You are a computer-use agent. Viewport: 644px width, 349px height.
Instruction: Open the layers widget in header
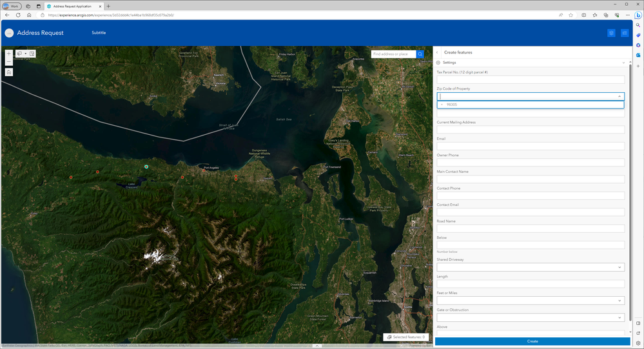611,33
